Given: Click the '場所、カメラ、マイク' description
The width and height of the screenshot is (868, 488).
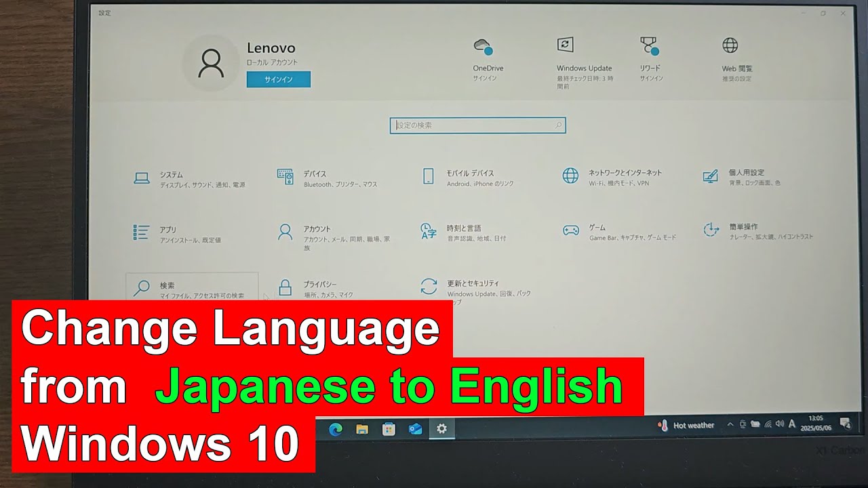Looking at the screenshot, I should click(x=328, y=296).
